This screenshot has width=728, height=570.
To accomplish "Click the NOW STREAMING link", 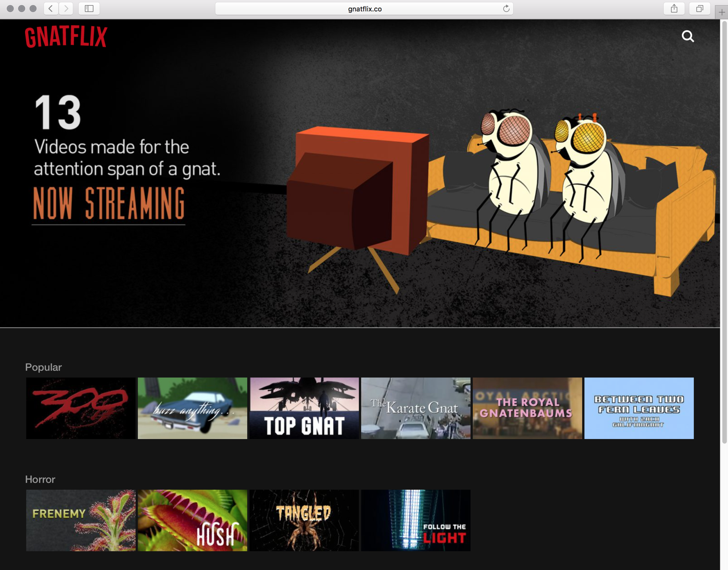I will point(109,203).
